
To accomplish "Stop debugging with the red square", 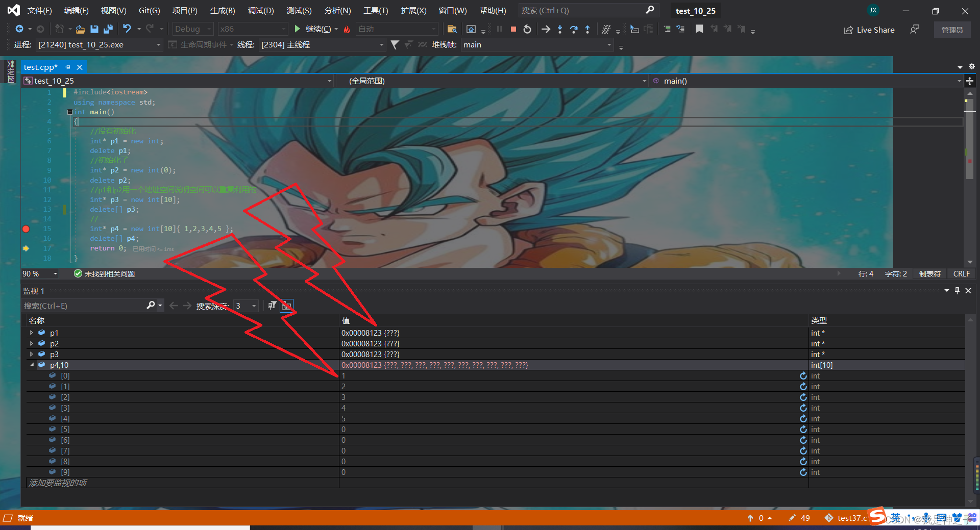I will (x=513, y=29).
